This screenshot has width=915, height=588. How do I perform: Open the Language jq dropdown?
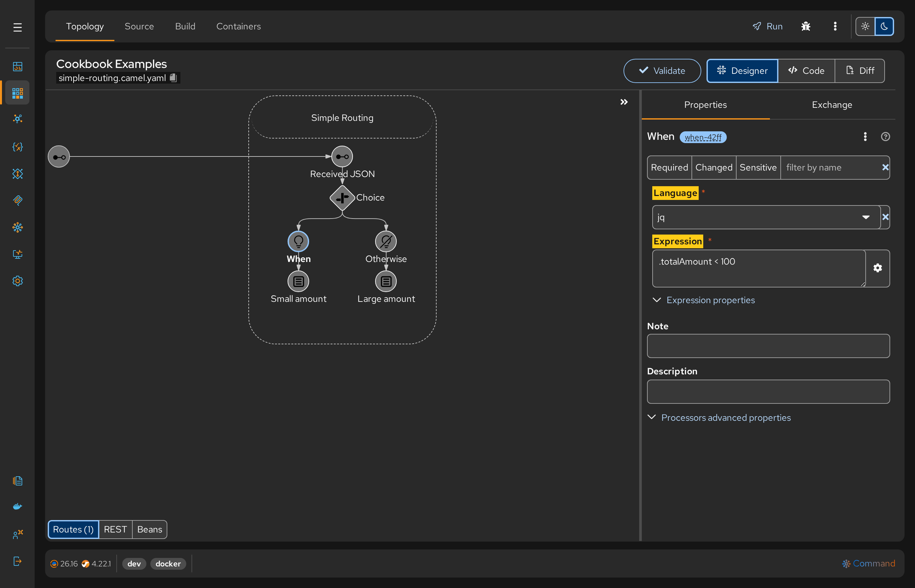click(x=766, y=217)
